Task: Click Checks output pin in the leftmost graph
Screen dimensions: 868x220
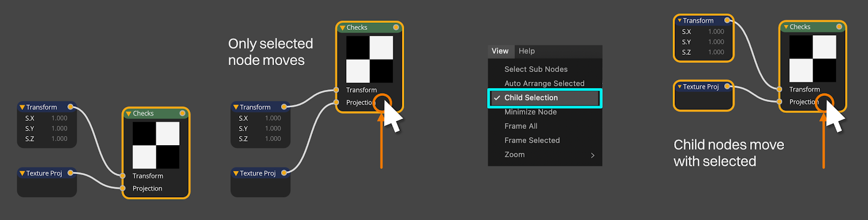Action: (182, 113)
